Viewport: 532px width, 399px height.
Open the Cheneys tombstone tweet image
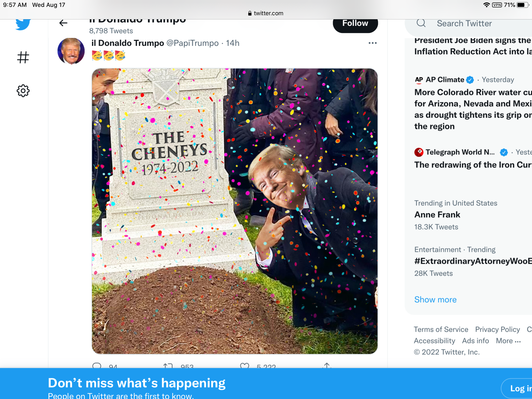(234, 211)
